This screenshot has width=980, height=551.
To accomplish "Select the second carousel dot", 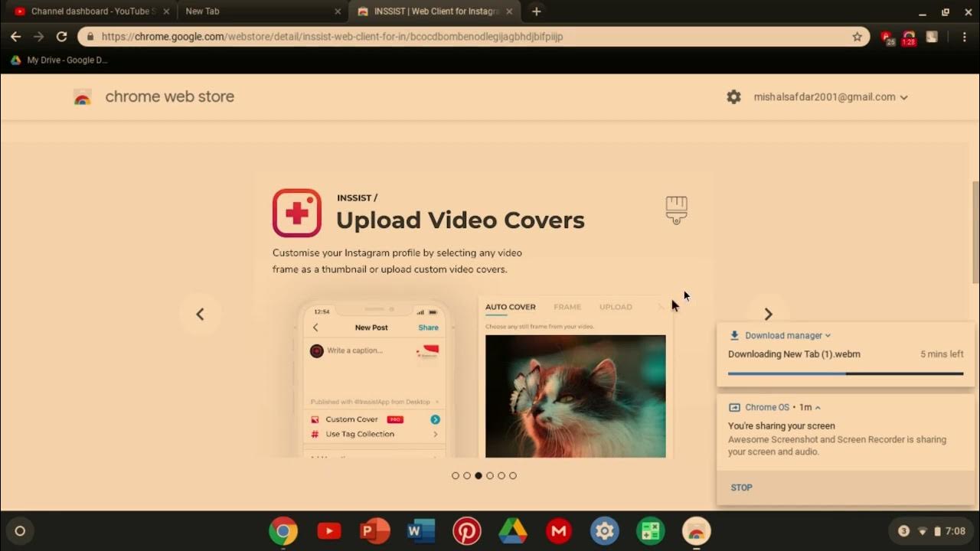I will 467,475.
